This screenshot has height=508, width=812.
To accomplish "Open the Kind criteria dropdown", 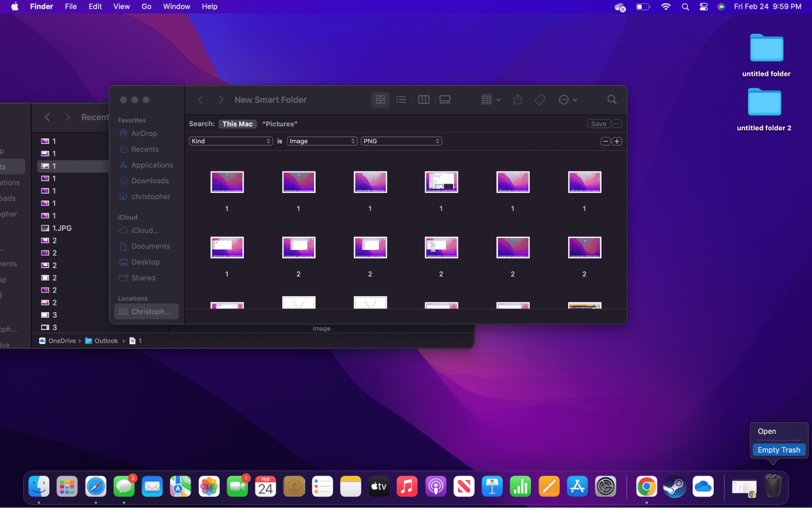I will [x=231, y=141].
